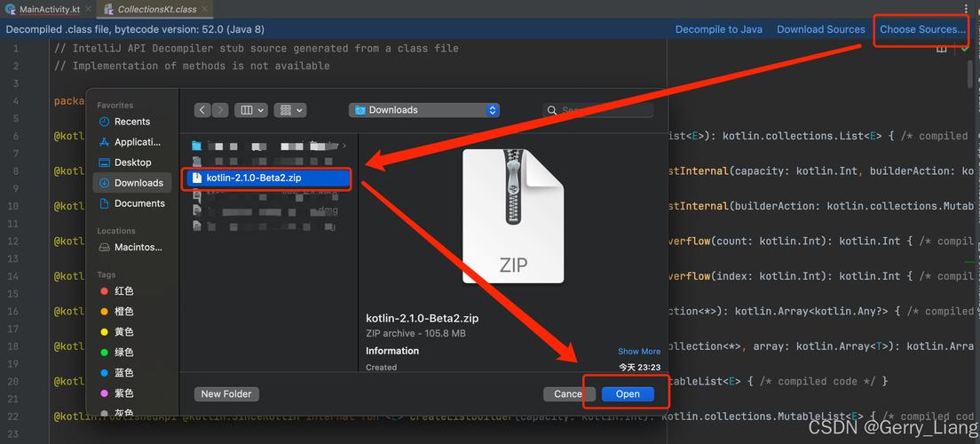Screen dimensions: 980x444
Task: Select the red tag 红色
Action: [124, 290]
